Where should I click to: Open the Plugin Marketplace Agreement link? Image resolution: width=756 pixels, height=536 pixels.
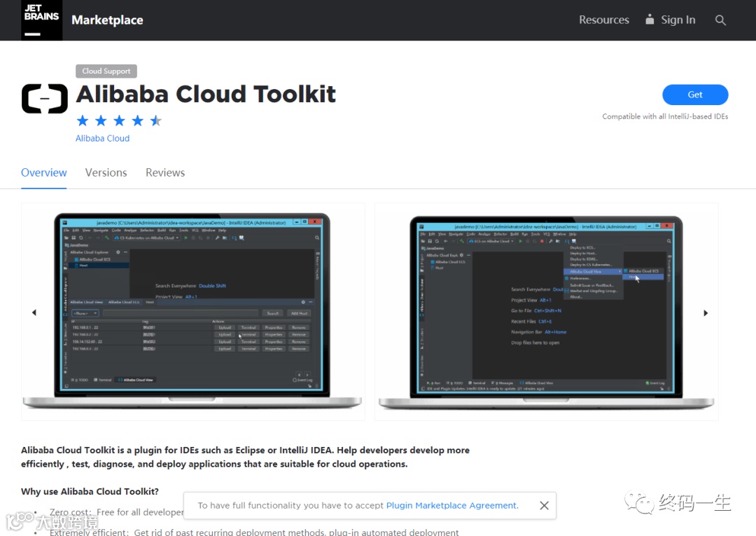point(451,506)
